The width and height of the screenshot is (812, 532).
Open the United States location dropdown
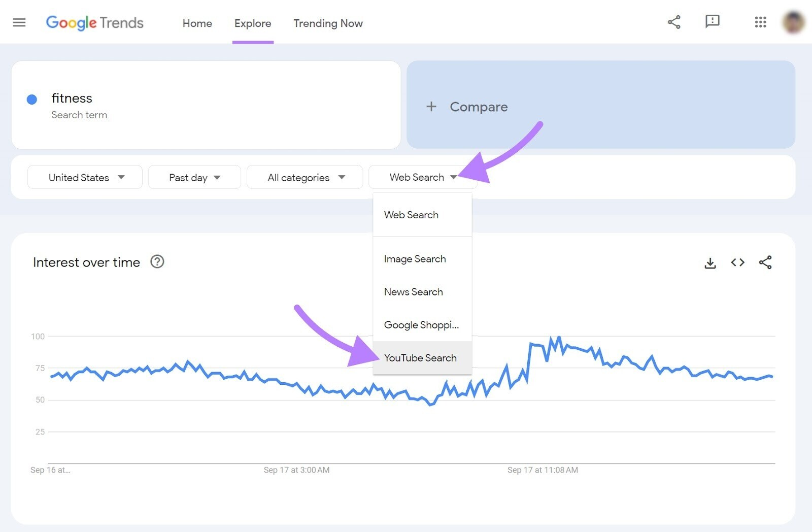pyautogui.click(x=84, y=177)
